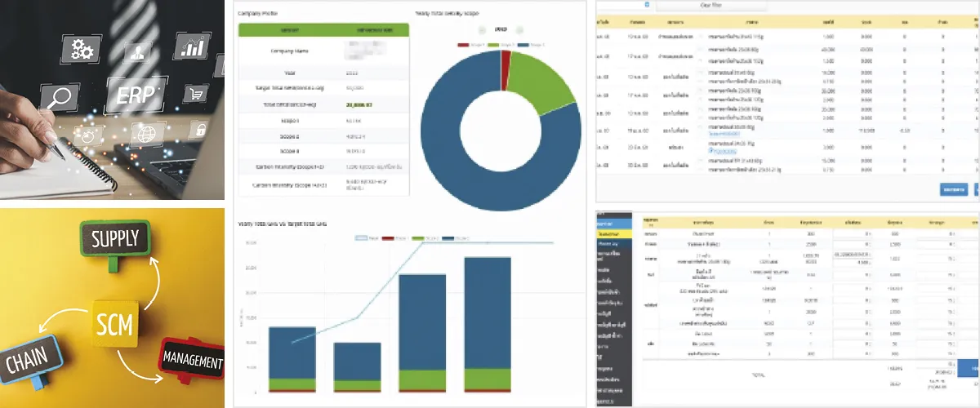Click the globe icon below ERP
The image size is (980, 408).
tap(146, 134)
